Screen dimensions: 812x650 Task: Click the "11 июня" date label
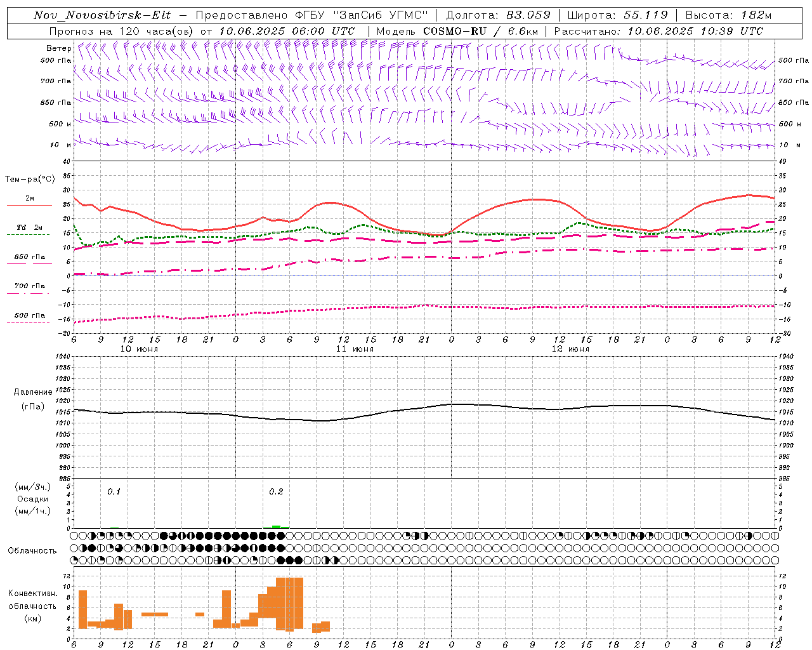coord(355,349)
